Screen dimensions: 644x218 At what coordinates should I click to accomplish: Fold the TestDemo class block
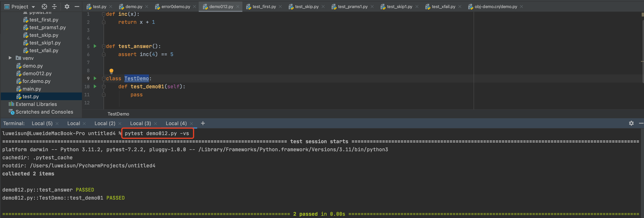(x=104, y=79)
